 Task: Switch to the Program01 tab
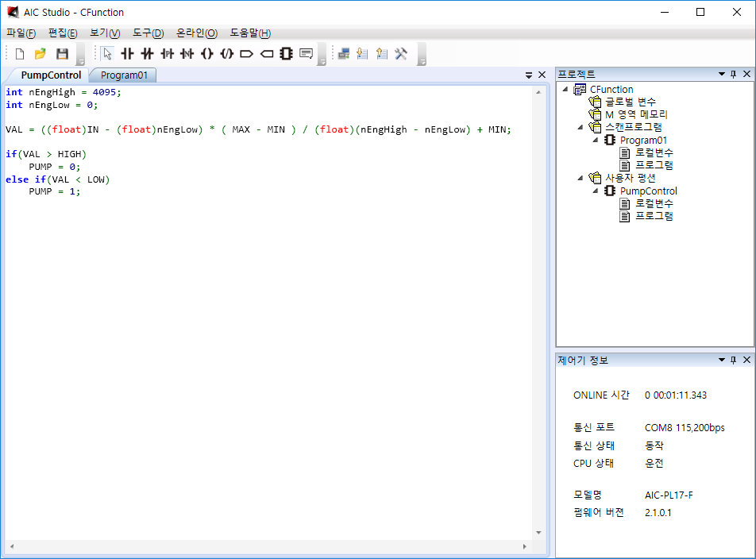click(124, 75)
